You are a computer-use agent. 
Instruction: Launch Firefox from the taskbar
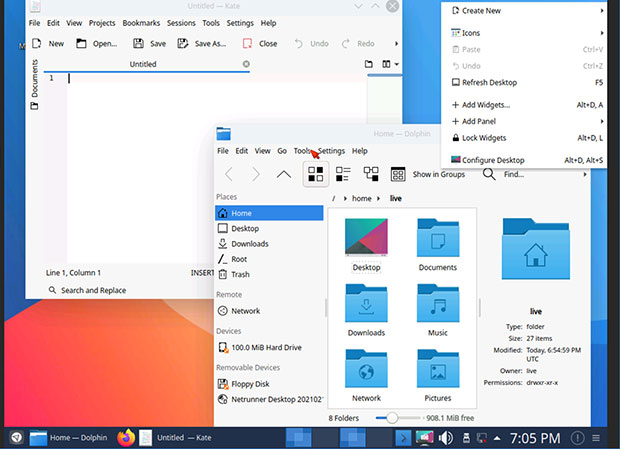pyautogui.click(x=126, y=438)
